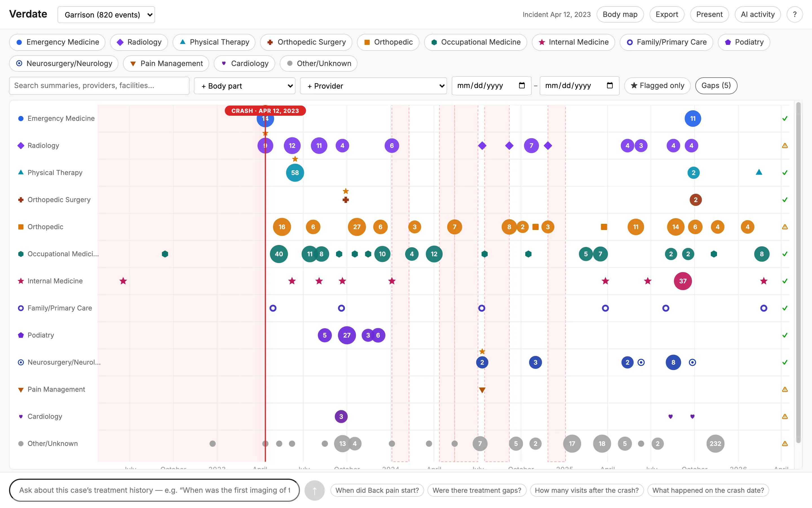This screenshot has width=812, height=508.
Task: Open the Internal Medicine 37-event cluster
Action: point(683,281)
